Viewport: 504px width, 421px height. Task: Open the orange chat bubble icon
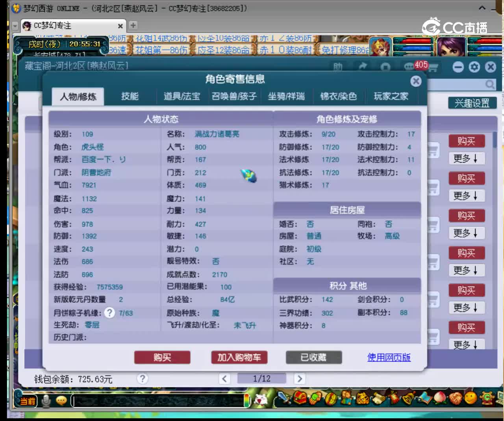61,401
